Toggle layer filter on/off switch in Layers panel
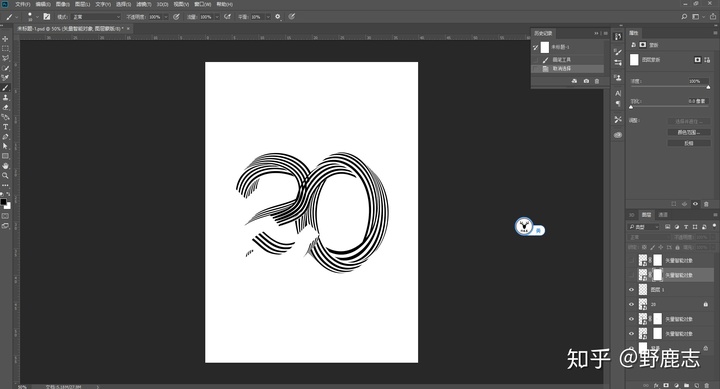The height and width of the screenshot is (389, 720). (x=714, y=226)
